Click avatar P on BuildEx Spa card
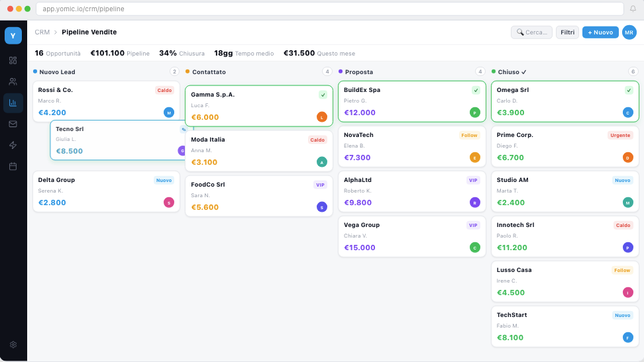The width and height of the screenshot is (644, 362). [x=475, y=113]
